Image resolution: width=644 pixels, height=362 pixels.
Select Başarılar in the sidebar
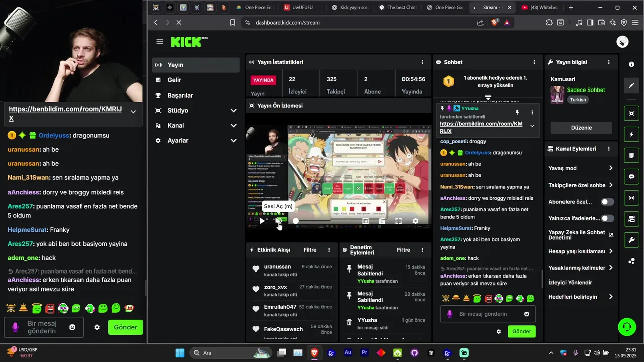point(196,95)
